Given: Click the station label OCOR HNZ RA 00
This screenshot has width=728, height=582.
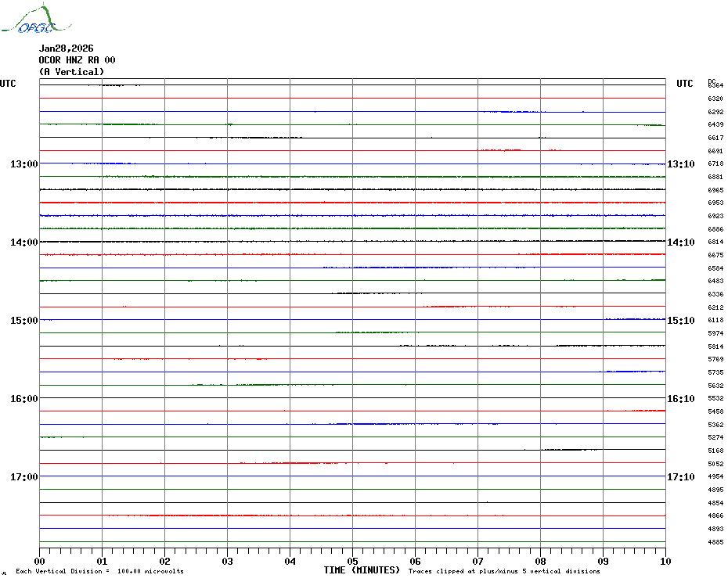Looking at the screenshot, I should [x=77, y=60].
